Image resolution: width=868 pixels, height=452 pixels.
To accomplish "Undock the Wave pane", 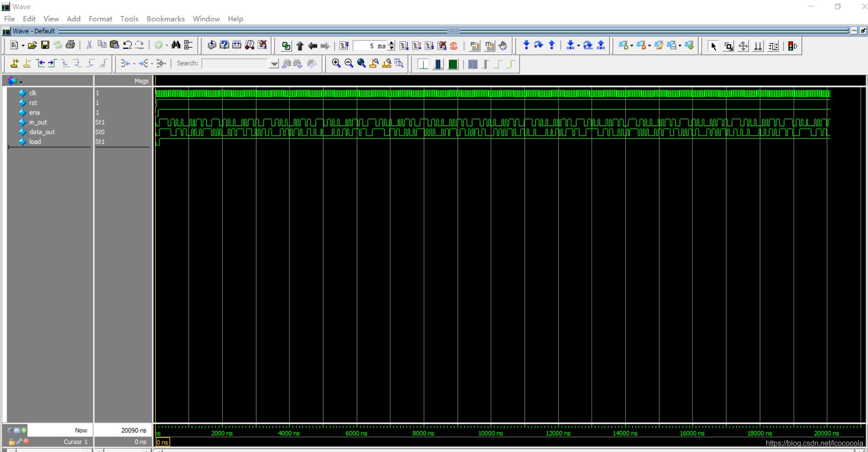I will [863, 31].
